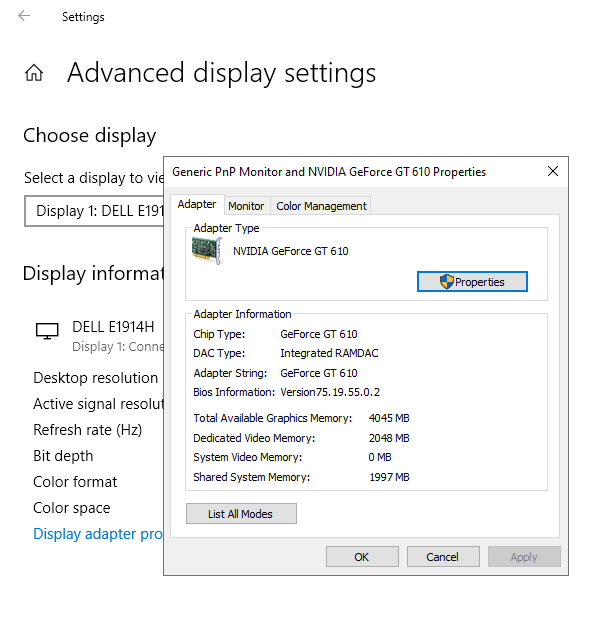The width and height of the screenshot is (603, 633).
Task: Click the Adapter Information group label
Action: [x=242, y=314]
